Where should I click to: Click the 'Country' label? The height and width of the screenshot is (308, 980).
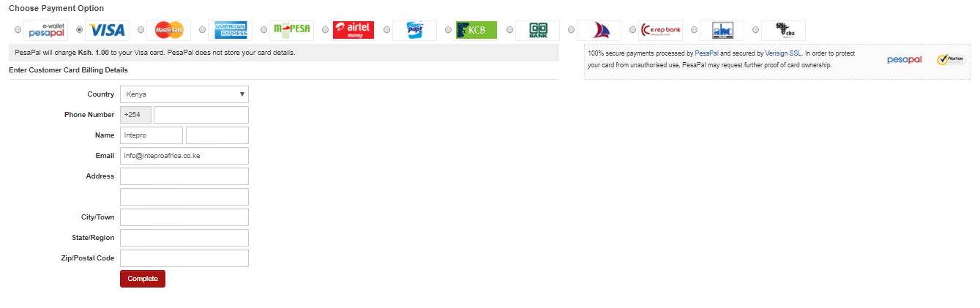[101, 94]
